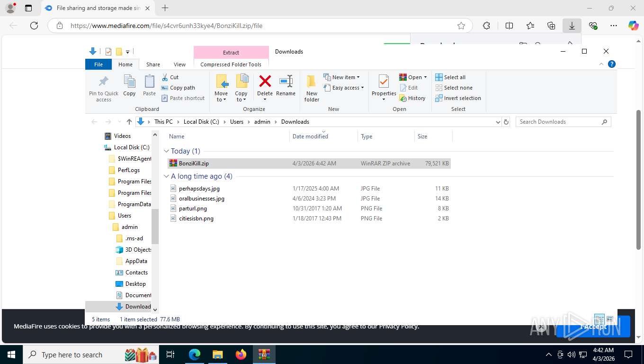Click the Up one level arrow
The width and height of the screenshot is (644, 364).
point(129,122)
